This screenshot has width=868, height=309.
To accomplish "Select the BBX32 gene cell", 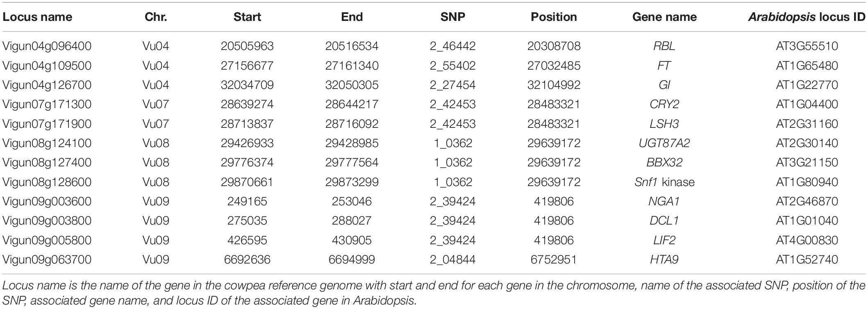I will (x=664, y=162).
